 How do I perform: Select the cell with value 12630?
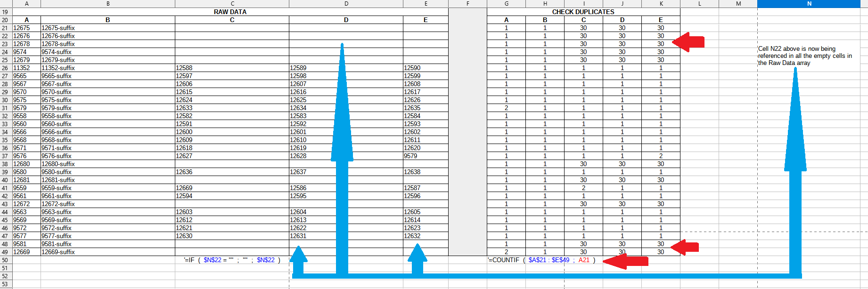click(x=232, y=236)
